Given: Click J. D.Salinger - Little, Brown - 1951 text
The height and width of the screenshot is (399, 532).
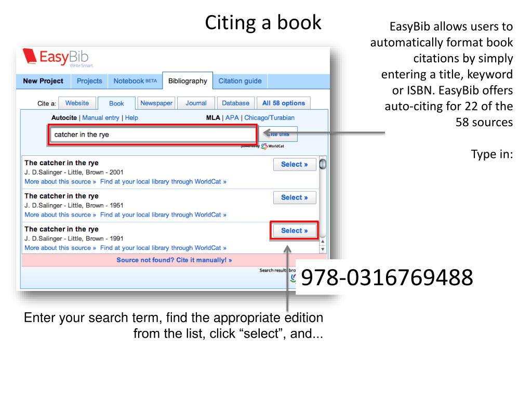Looking at the screenshot, I should (74, 206).
